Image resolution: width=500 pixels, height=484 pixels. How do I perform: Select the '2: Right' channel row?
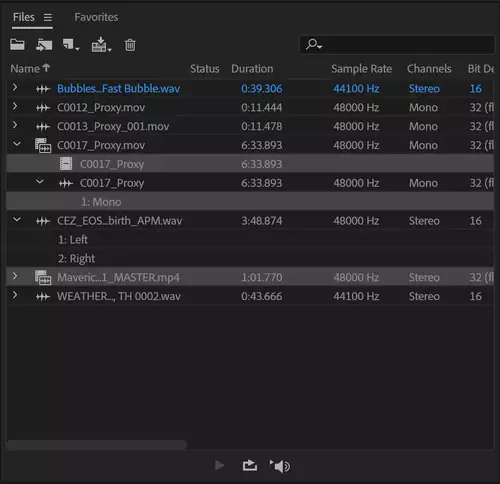pos(250,258)
